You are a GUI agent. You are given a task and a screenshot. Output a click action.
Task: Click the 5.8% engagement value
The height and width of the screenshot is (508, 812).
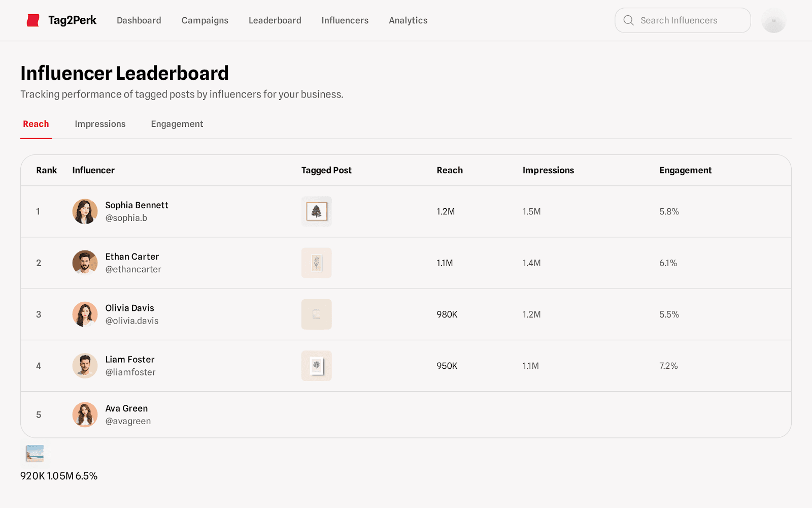tap(669, 211)
